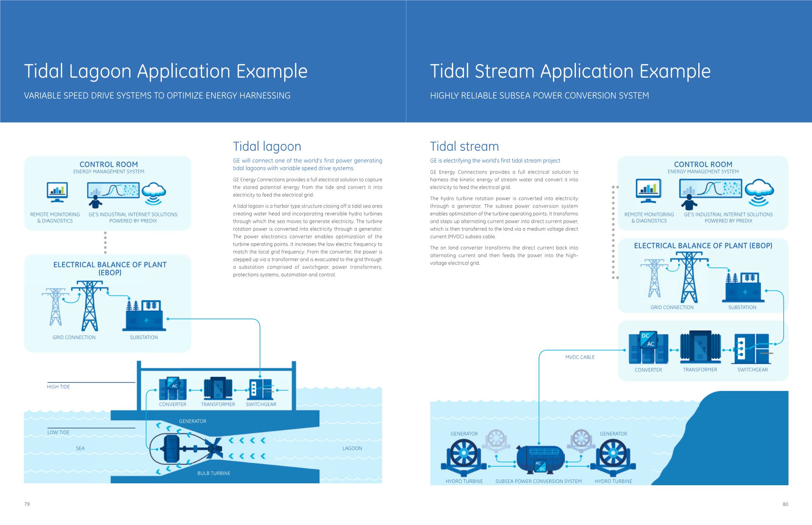Click page number 80
Screen dimensions: 812x525
(785, 504)
